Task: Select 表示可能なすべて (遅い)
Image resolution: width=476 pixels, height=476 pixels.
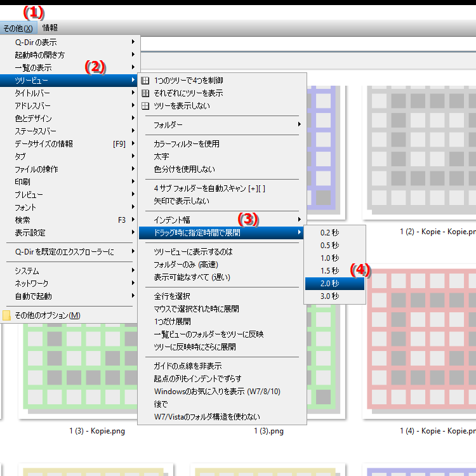Action: (x=222, y=277)
